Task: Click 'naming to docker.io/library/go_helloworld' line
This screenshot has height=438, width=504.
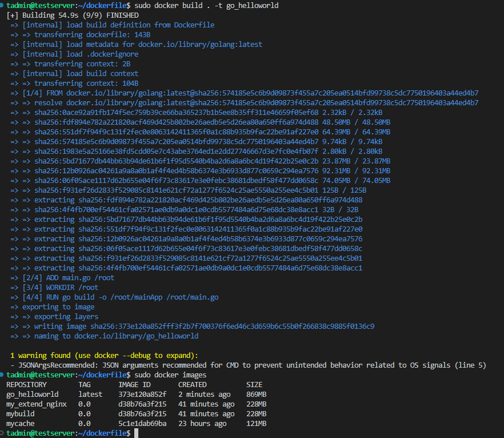Action: click(105, 336)
